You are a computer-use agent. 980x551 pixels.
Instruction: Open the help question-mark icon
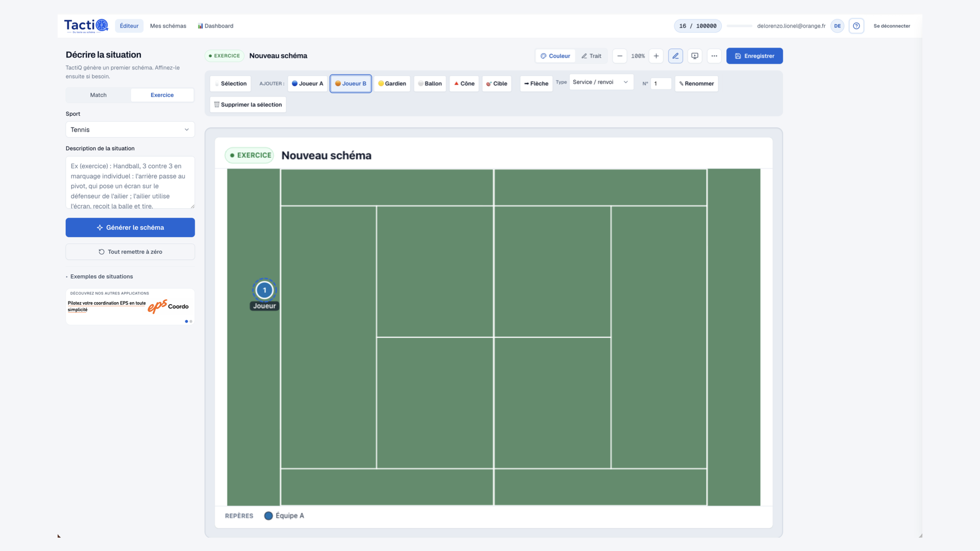tap(856, 26)
